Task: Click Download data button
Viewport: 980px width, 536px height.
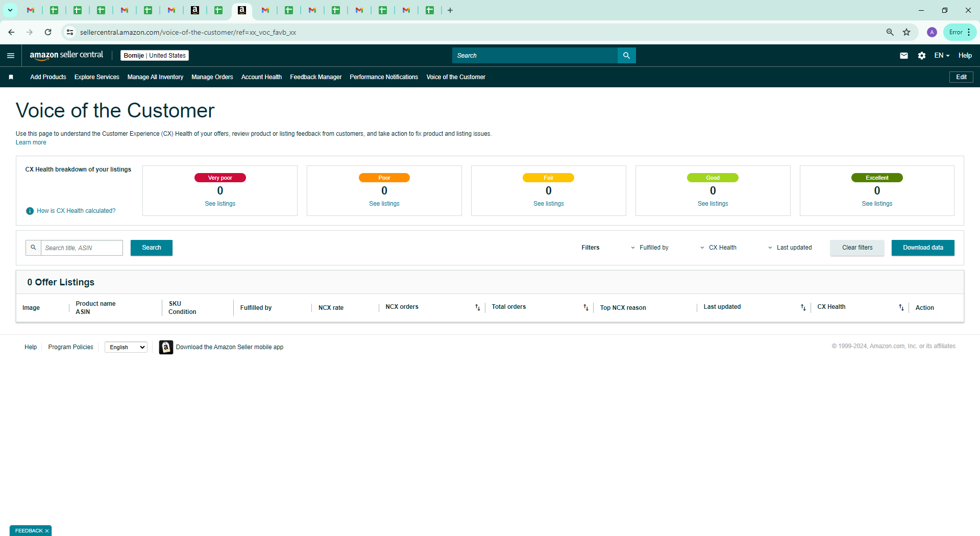Action: pos(923,248)
